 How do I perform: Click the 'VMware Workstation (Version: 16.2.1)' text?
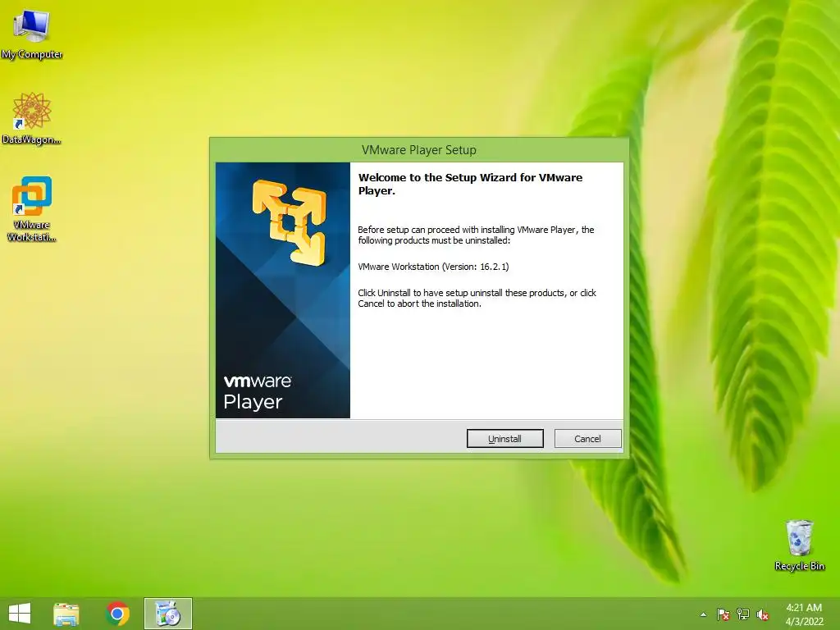tap(433, 267)
